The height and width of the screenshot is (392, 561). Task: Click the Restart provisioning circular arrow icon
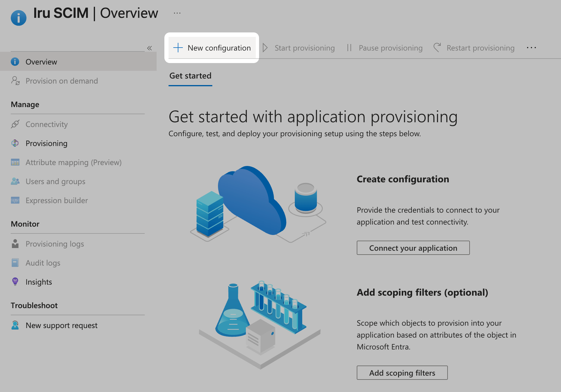coord(437,47)
